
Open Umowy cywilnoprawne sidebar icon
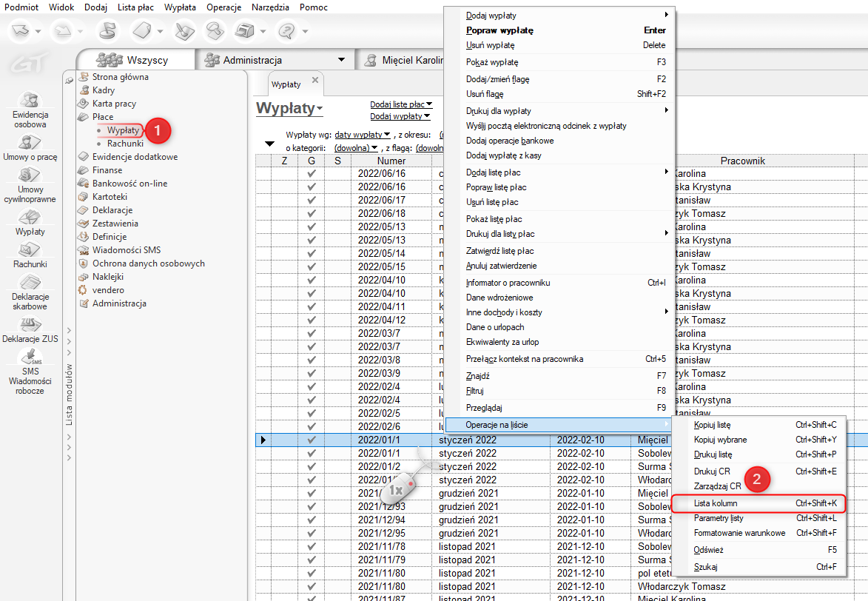pyautogui.click(x=30, y=175)
